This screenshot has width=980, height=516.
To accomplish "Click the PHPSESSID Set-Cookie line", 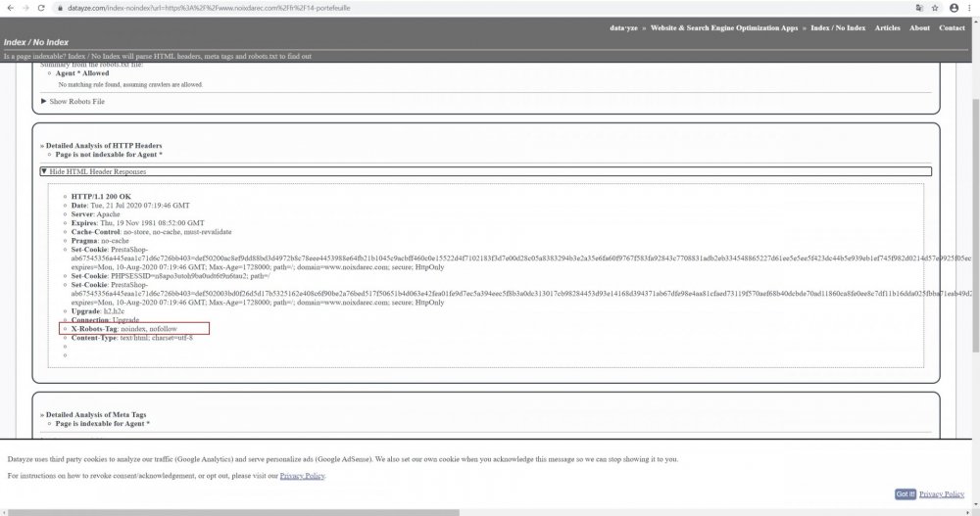I will click(x=170, y=275).
